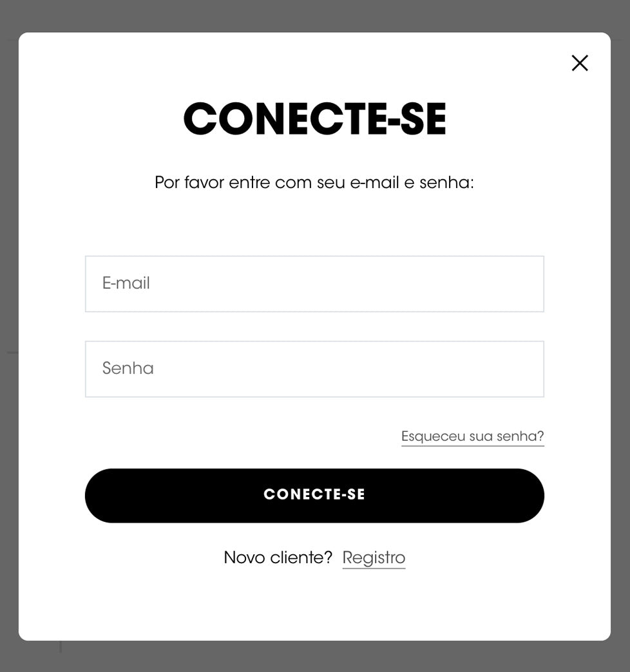Recover a forgotten password via link
The height and width of the screenshot is (672, 630).
[x=472, y=436]
